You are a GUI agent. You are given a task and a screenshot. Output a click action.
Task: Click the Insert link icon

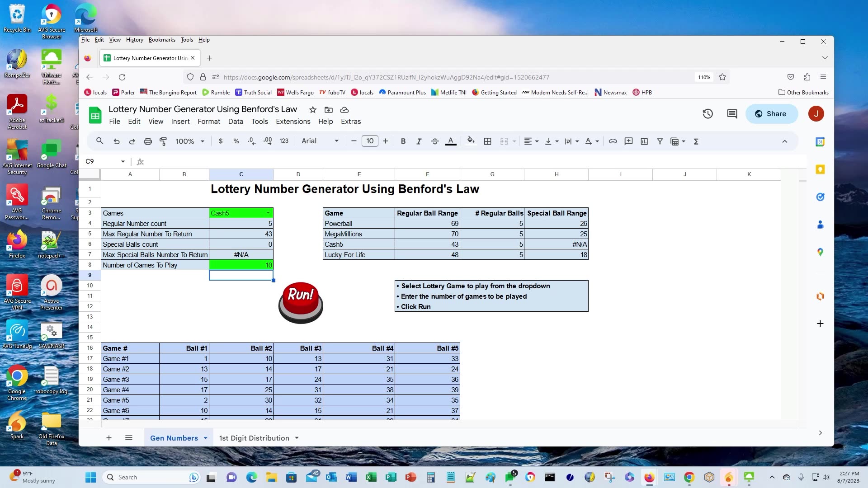[x=613, y=141]
